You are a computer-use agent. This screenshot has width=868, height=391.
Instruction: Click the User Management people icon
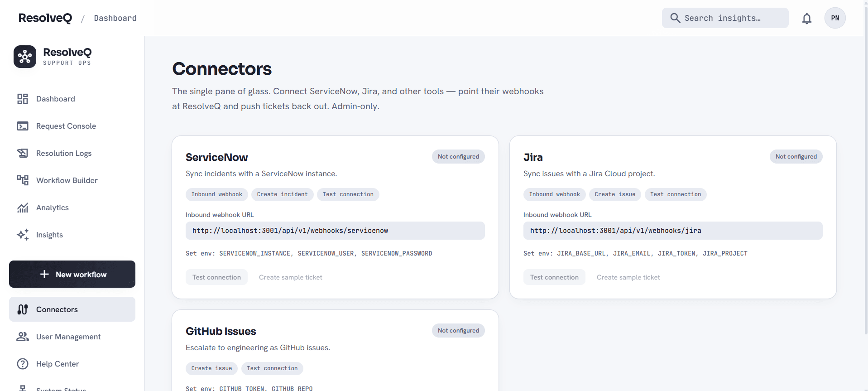point(23,337)
